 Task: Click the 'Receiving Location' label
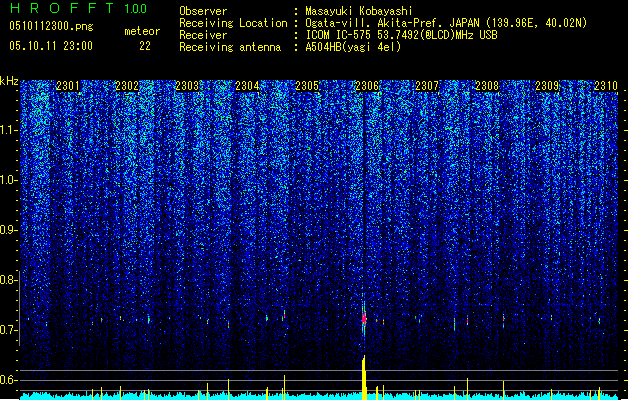233,23
